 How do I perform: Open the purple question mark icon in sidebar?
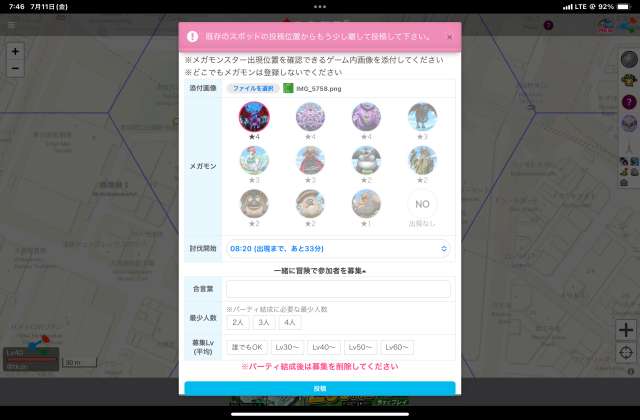point(628,102)
